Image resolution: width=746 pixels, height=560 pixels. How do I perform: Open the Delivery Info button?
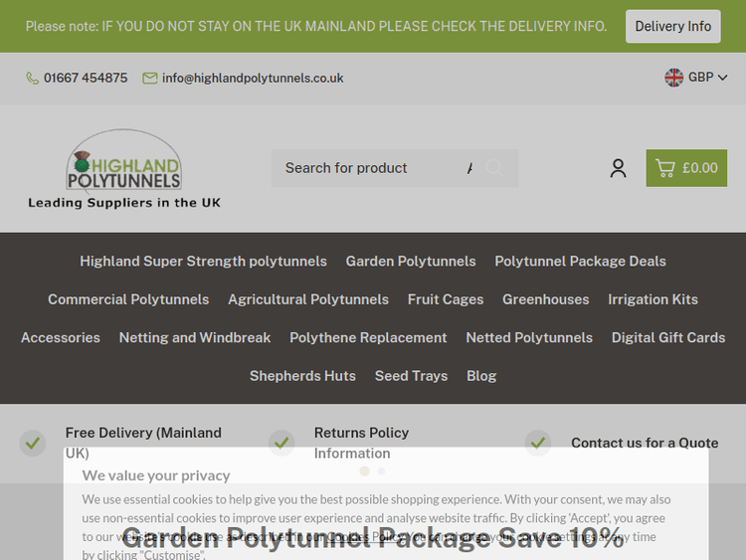pos(672,26)
